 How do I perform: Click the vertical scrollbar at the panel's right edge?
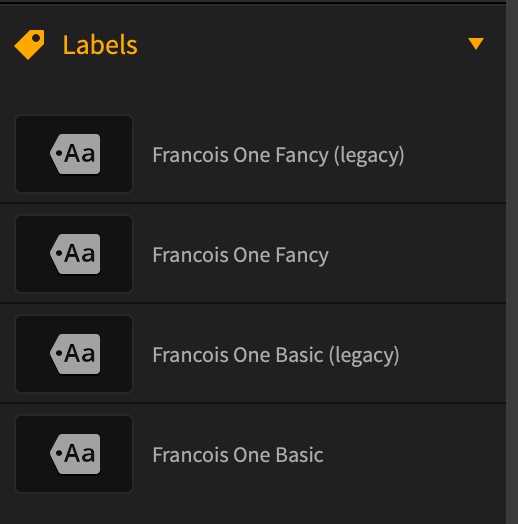512,262
